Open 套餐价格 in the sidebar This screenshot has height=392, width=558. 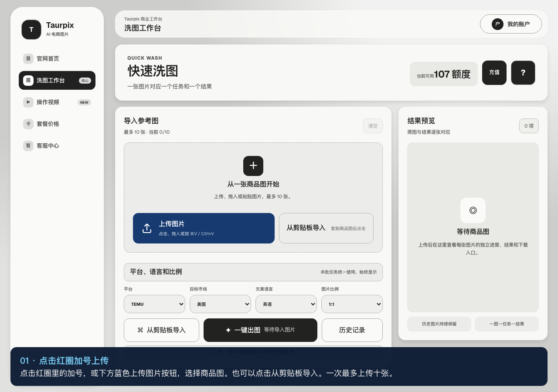point(57,124)
